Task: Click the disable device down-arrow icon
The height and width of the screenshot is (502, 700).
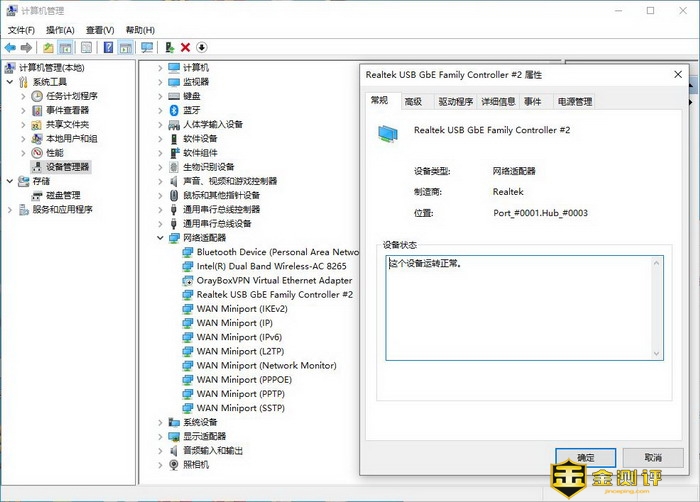Action: coord(201,47)
